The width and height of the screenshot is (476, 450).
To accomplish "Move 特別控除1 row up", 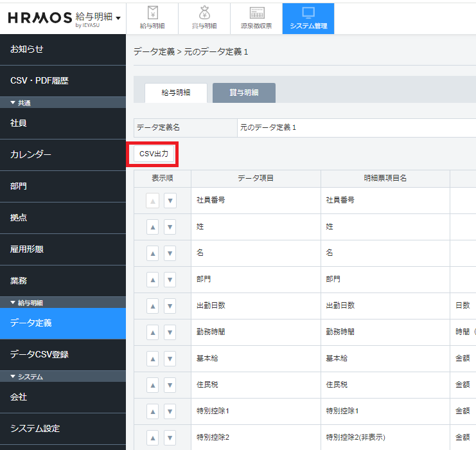I will click(153, 412).
